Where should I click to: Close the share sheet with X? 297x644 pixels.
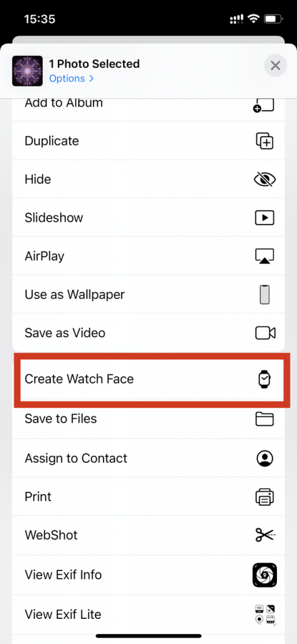click(275, 65)
